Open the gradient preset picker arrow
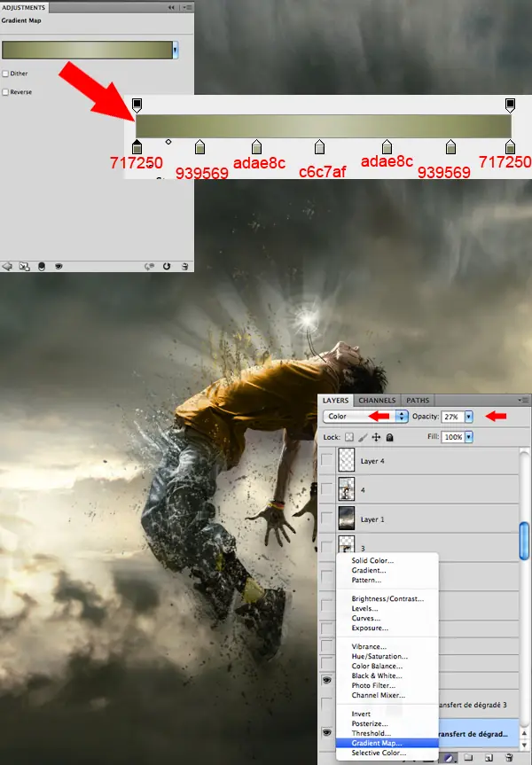 tap(176, 50)
